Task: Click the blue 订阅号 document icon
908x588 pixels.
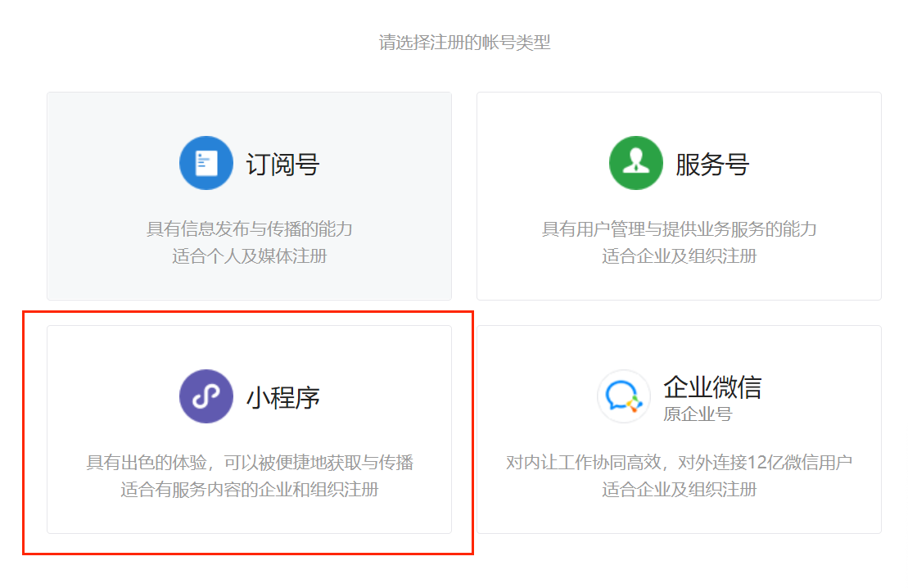Action: (206, 163)
